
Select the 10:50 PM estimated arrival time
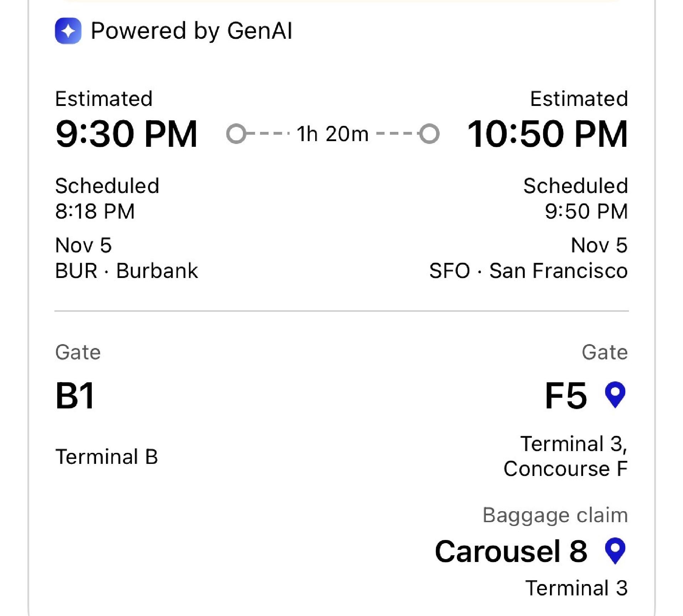(x=547, y=134)
